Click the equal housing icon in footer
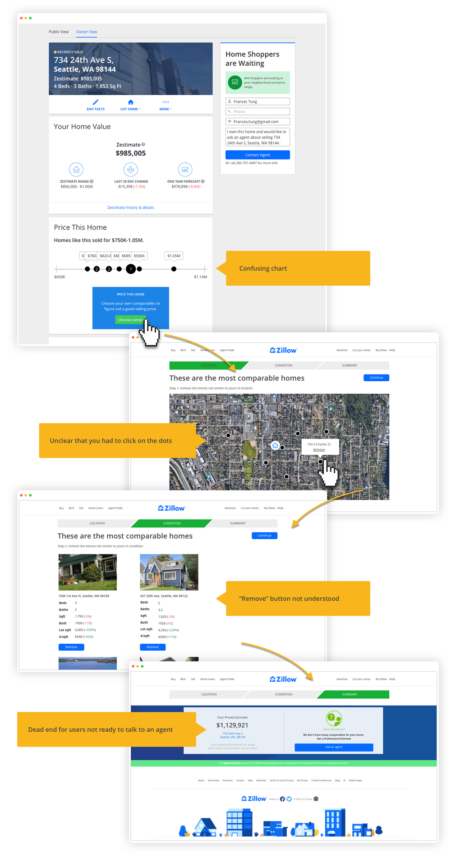This screenshot has width=451, height=868. 316,799
